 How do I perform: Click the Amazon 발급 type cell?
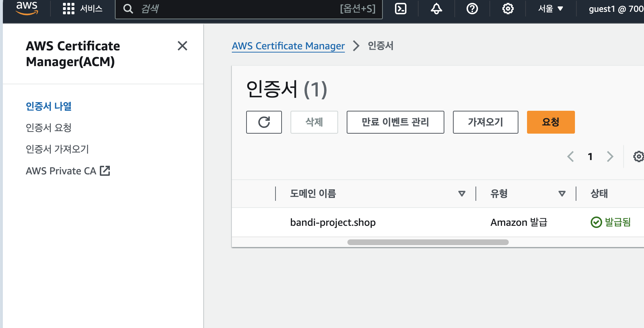(x=519, y=222)
